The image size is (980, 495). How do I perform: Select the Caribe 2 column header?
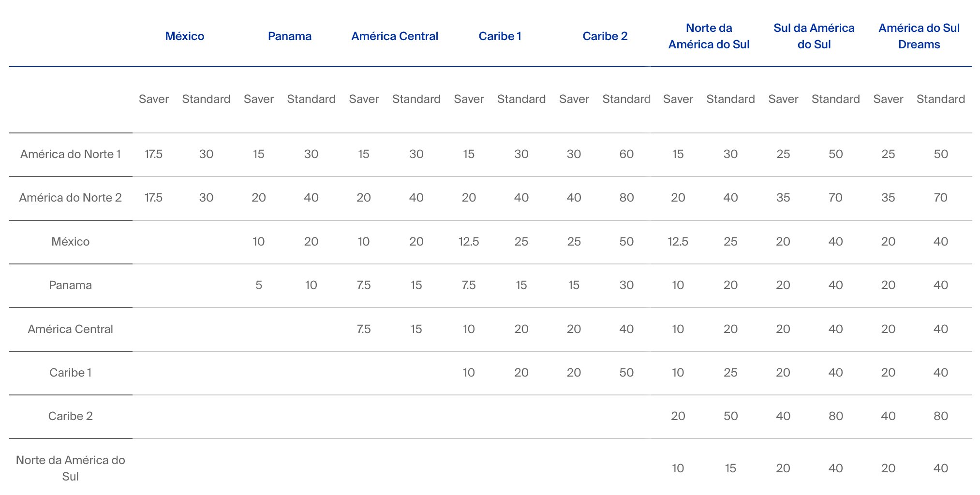click(x=605, y=36)
